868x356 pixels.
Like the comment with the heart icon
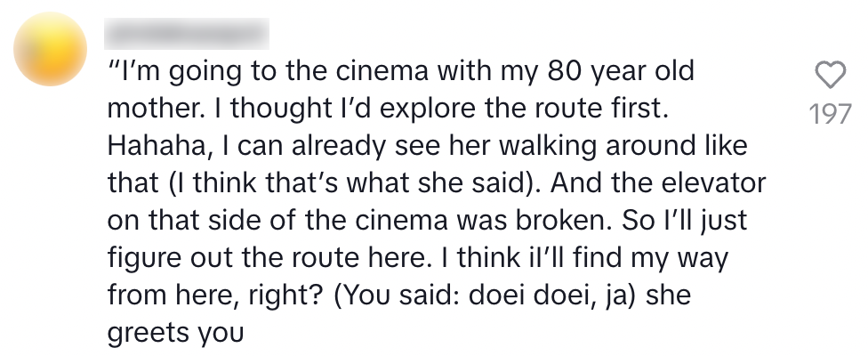pyautogui.click(x=831, y=77)
